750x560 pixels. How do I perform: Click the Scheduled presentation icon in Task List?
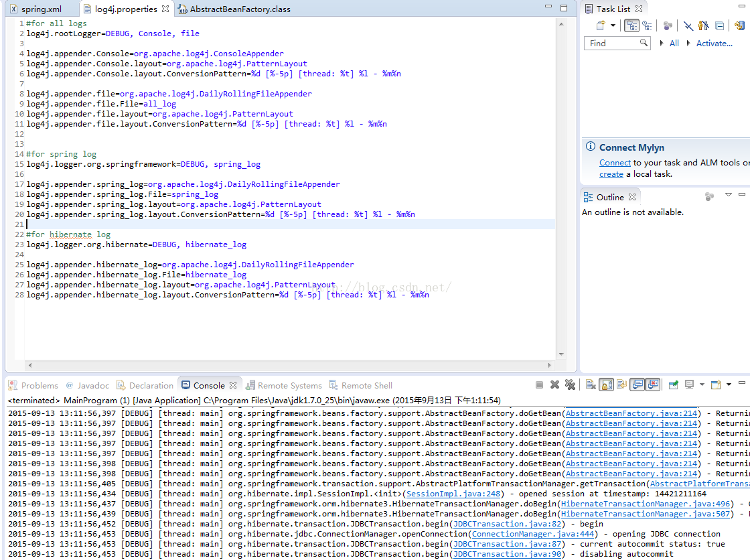click(647, 26)
